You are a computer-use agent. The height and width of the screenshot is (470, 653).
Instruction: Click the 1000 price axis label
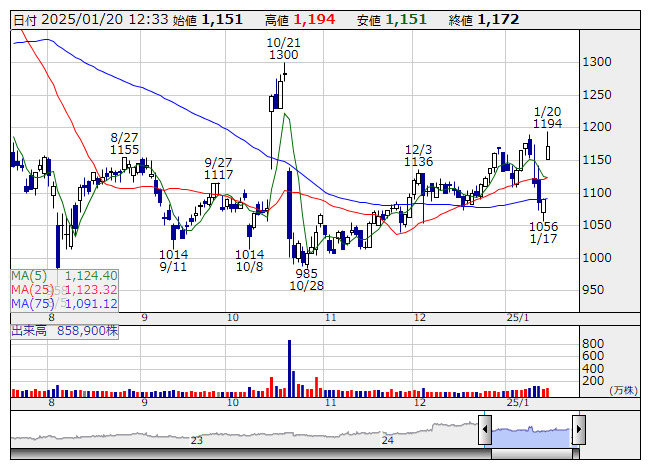[x=597, y=258]
